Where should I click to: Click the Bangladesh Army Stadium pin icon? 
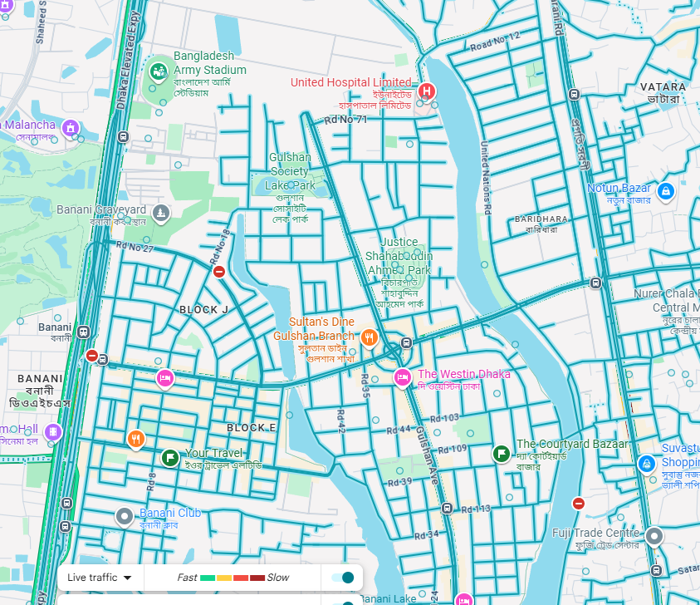pos(158,71)
